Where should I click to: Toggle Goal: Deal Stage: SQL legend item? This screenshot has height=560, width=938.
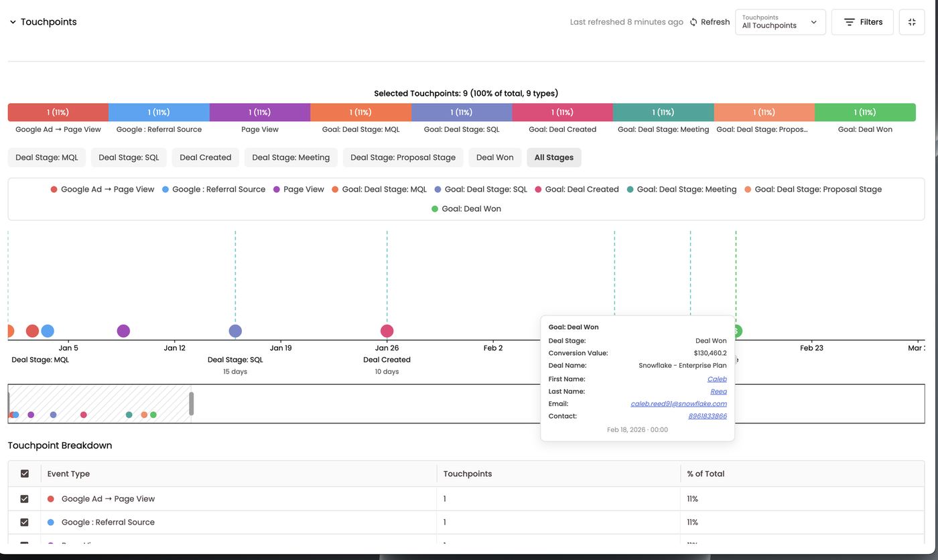tap(481, 190)
